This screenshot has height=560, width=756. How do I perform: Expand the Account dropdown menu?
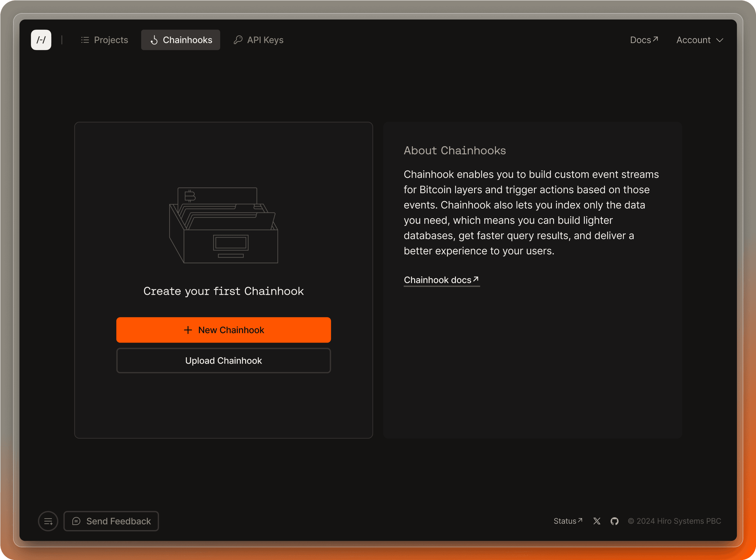tap(693, 40)
